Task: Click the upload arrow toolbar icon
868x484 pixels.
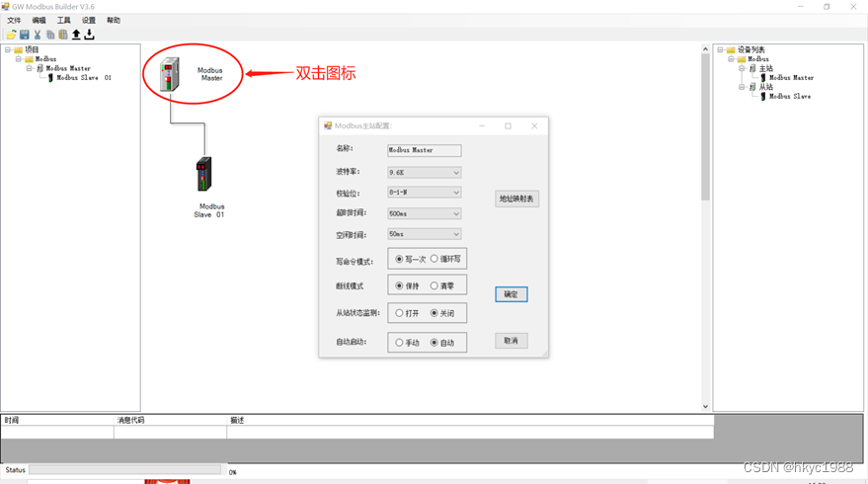Action: (x=76, y=35)
